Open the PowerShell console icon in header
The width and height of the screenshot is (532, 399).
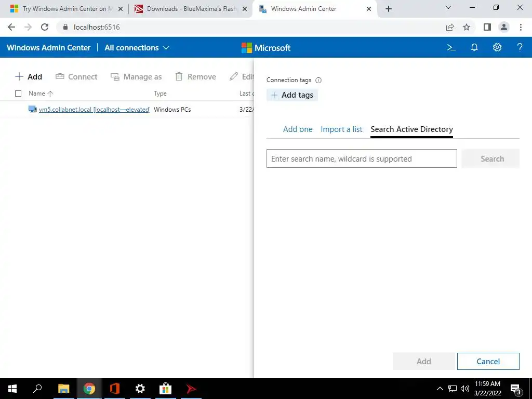[x=451, y=47]
